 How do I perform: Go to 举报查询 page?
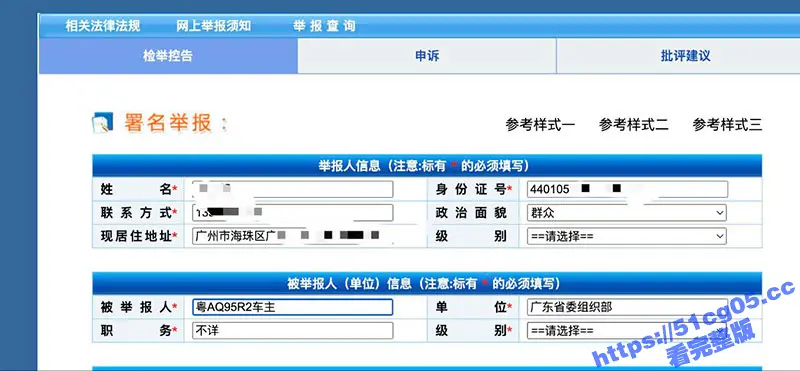[324, 26]
